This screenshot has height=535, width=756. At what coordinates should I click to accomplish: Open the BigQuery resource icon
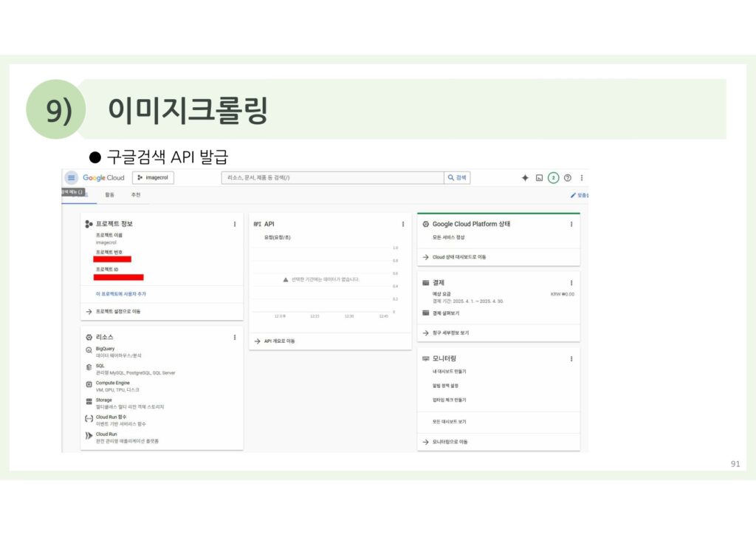click(x=89, y=350)
